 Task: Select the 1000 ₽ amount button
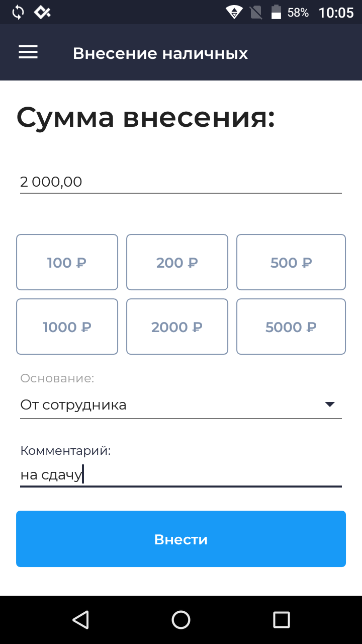tap(67, 327)
